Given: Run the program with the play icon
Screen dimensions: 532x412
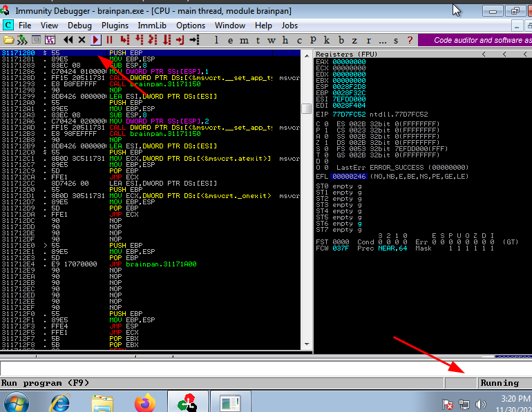Looking at the screenshot, I should coord(95,40).
